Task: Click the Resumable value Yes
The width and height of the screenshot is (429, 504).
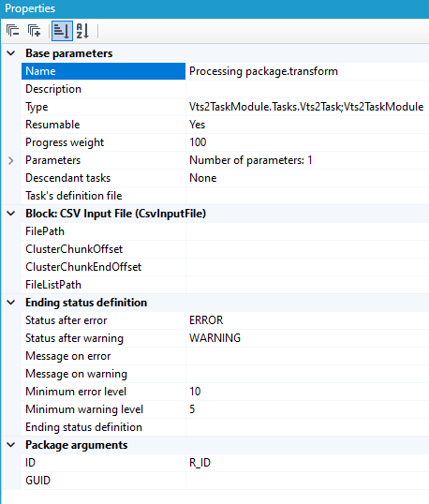Action: pyautogui.click(x=197, y=125)
